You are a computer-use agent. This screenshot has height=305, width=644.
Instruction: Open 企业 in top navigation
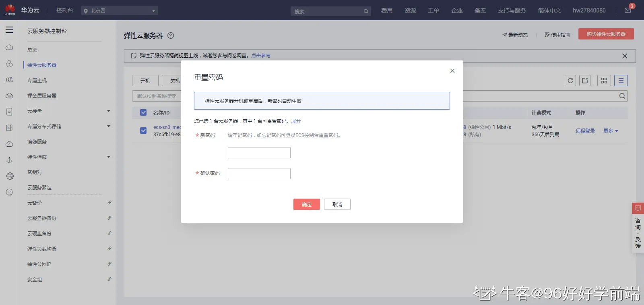tap(457, 10)
